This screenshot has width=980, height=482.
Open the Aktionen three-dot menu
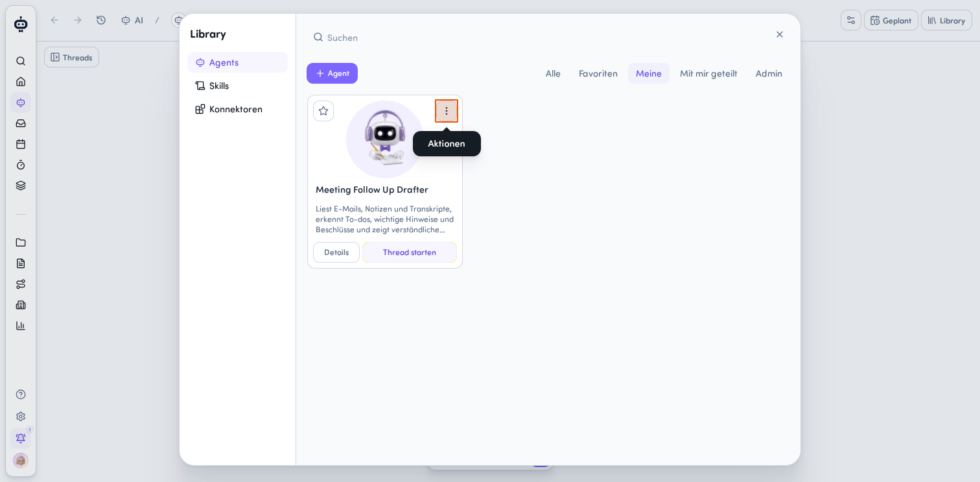tap(447, 111)
